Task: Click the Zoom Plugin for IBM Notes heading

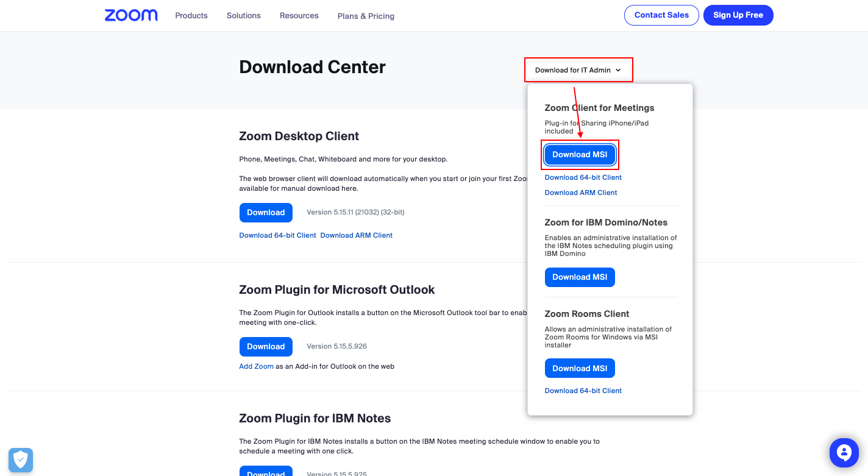Action: pyautogui.click(x=315, y=418)
